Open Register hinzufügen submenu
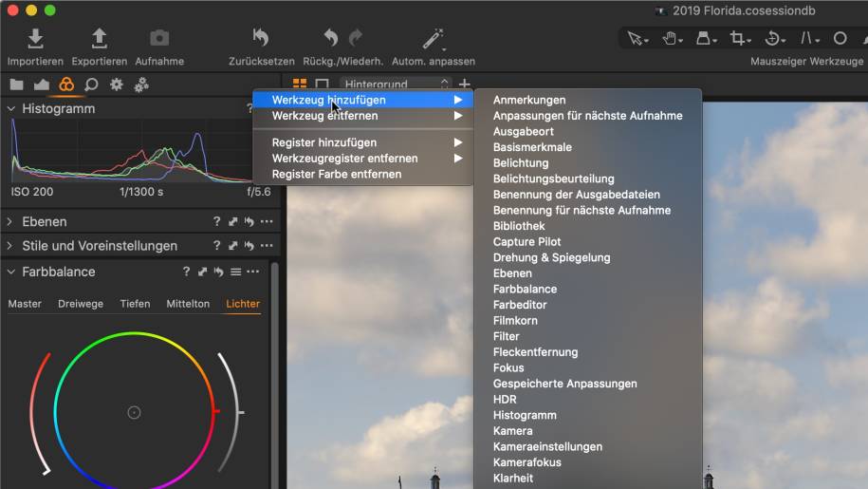 coord(363,142)
